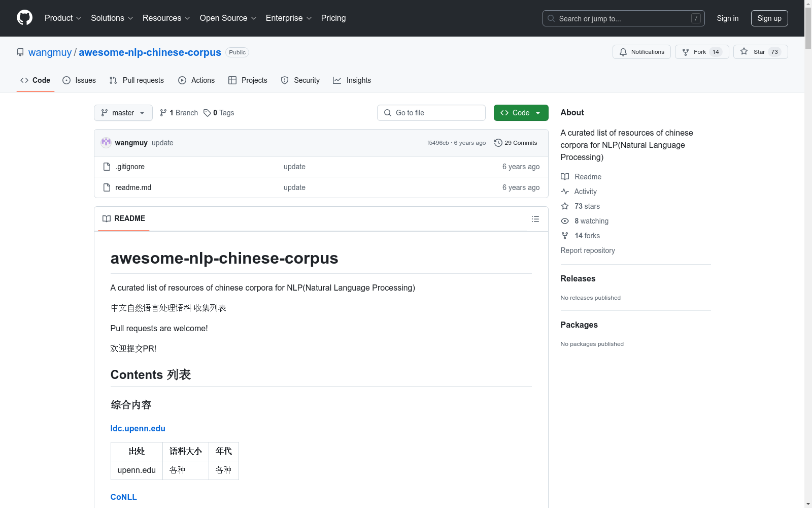Click the README book icon in the tab
The height and width of the screenshot is (508, 812).
pos(107,218)
